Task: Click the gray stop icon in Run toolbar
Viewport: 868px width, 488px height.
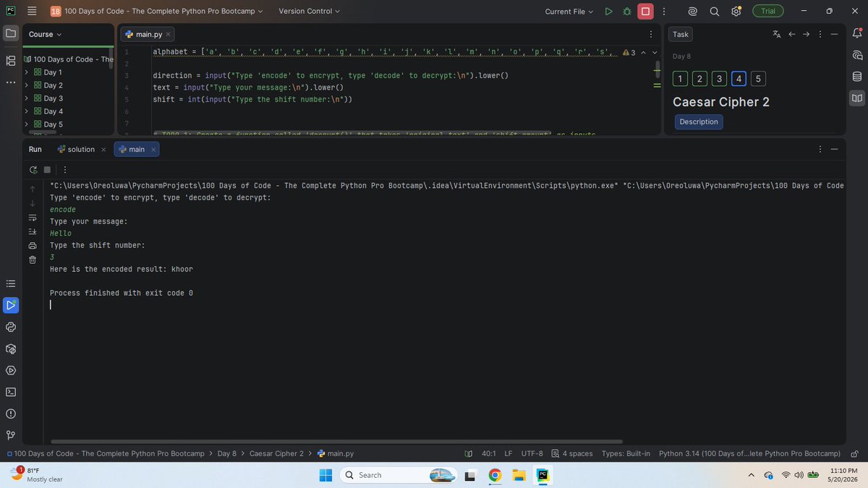Action: pos(48,170)
